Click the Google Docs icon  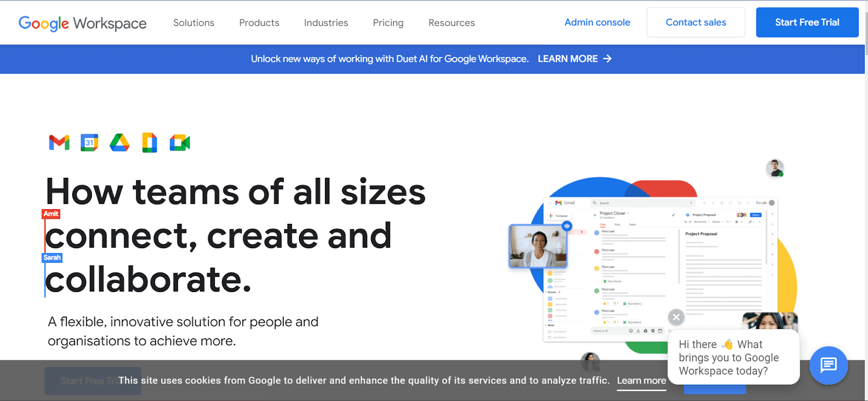pos(150,143)
